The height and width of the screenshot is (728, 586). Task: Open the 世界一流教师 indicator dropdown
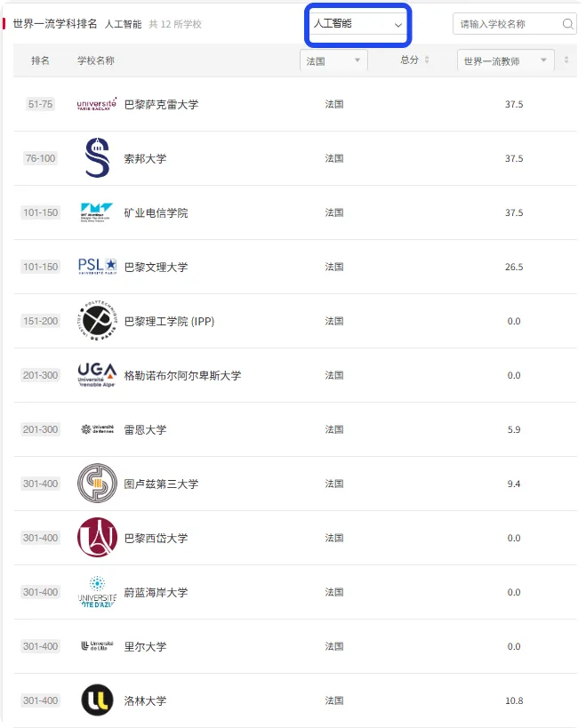coord(506,60)
